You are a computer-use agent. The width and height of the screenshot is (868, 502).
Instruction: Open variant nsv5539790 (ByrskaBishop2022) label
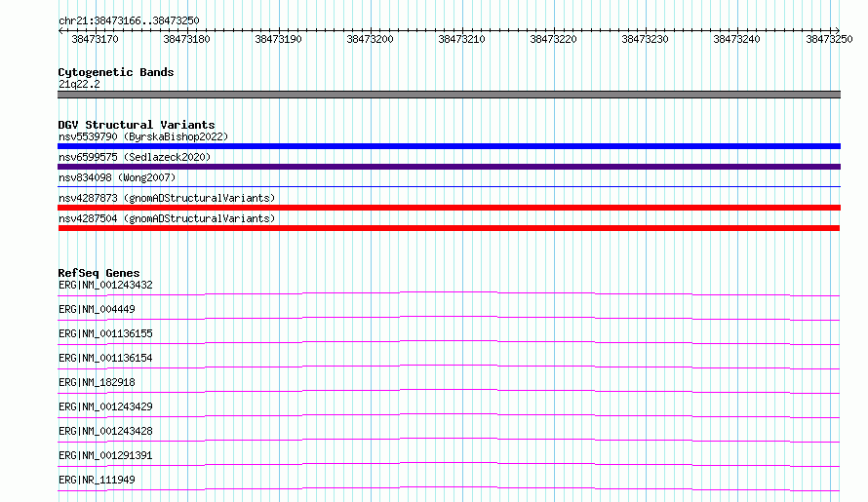(x=143, y=136)
